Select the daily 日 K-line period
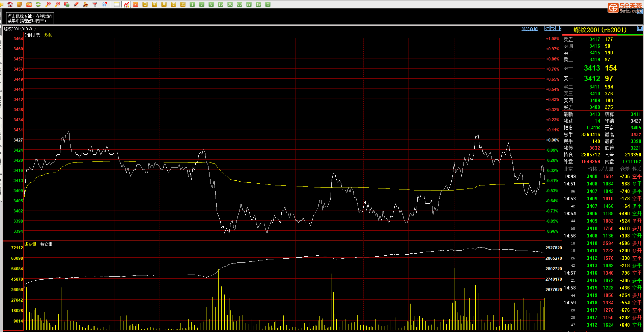The width and height of the screenshot is (644, 332). pos(145,4)
